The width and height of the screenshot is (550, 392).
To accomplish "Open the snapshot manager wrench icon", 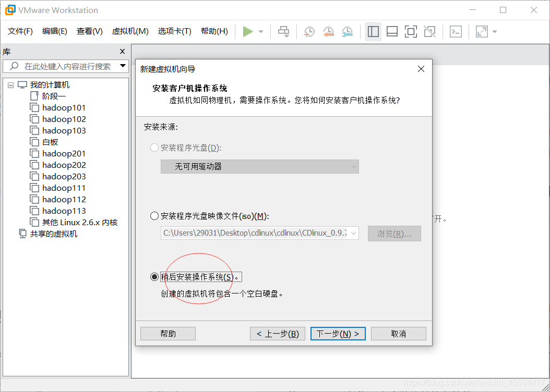I will coord(347,31).
